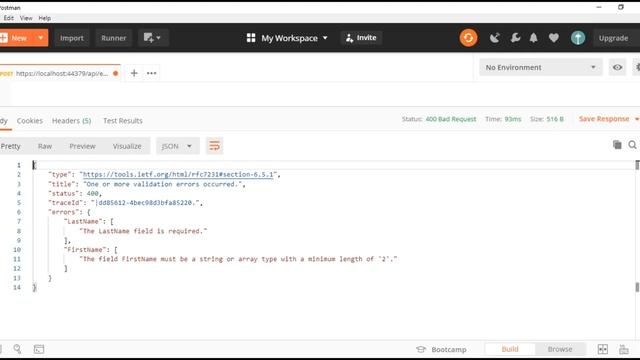Viewport: 640px width, 360px height.
Task: Click the tools.ietf.org rfc7231 link
Action: click(x=178, y=174)
